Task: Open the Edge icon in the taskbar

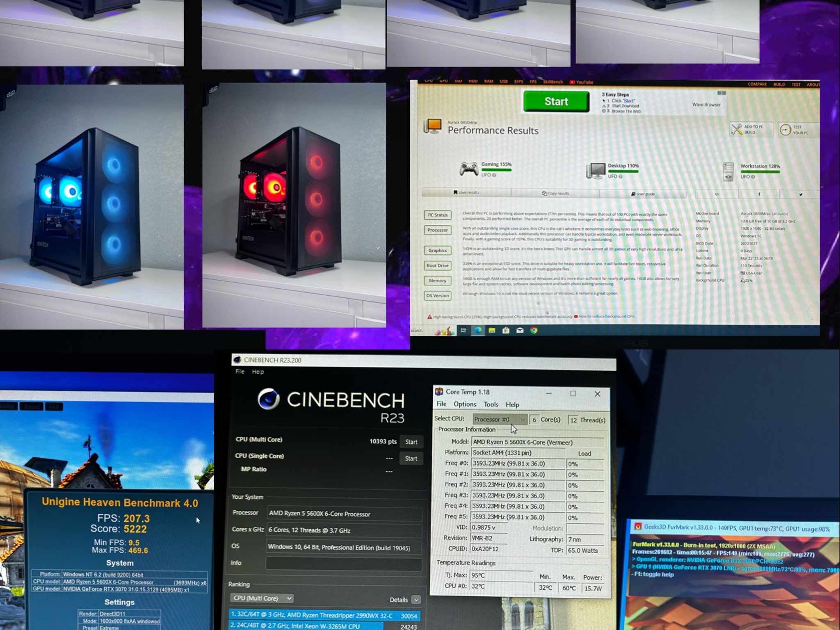Action: point(478,331)
